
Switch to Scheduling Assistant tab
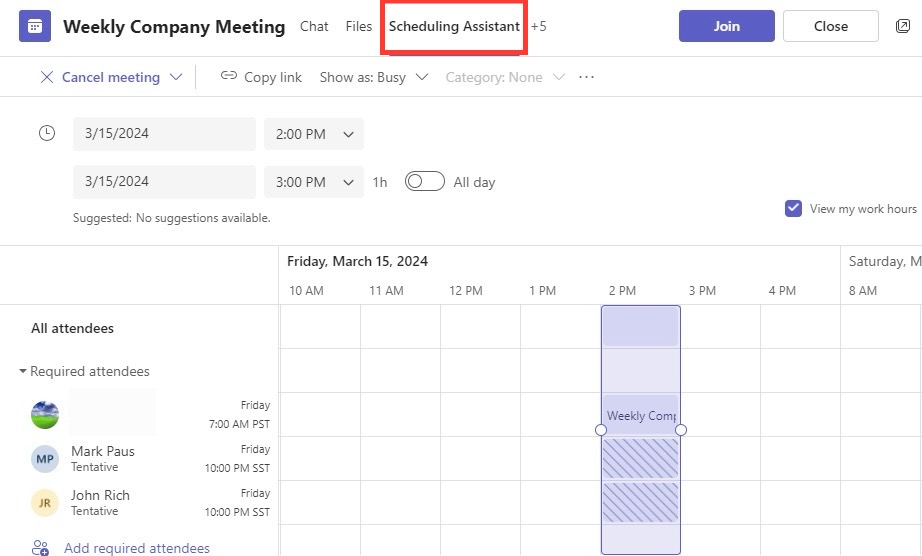coord(454,26)
